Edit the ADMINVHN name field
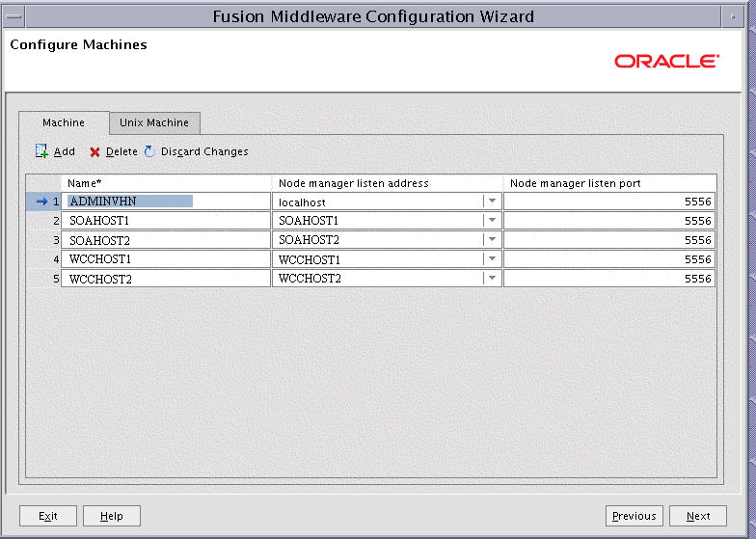The image size is (756, 539). coord(166,201)
